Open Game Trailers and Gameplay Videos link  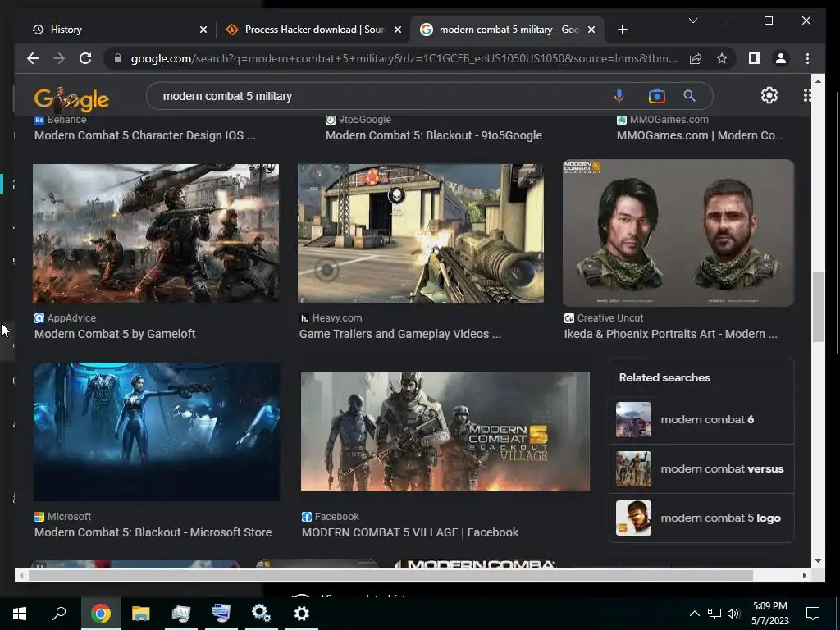point(400,334)
